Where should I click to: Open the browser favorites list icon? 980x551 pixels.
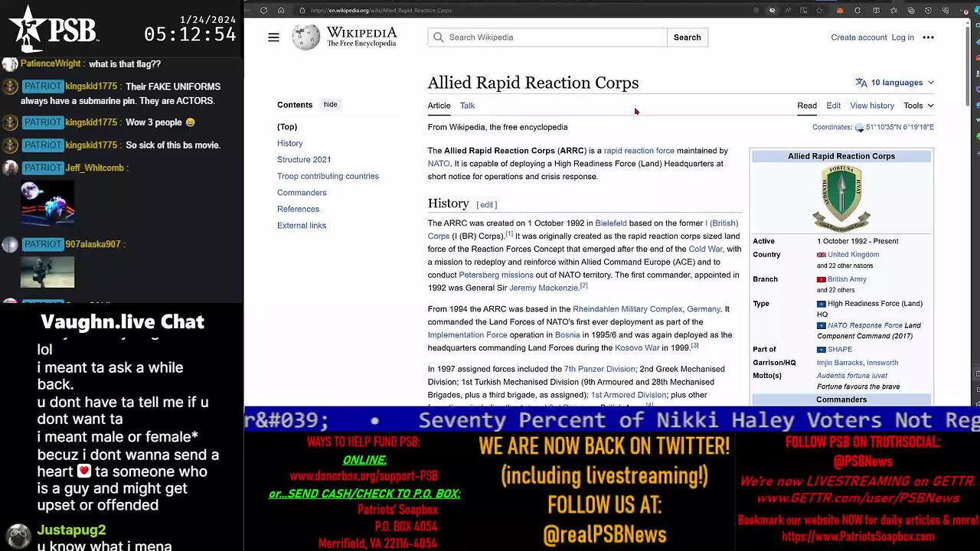pos(893,11)
